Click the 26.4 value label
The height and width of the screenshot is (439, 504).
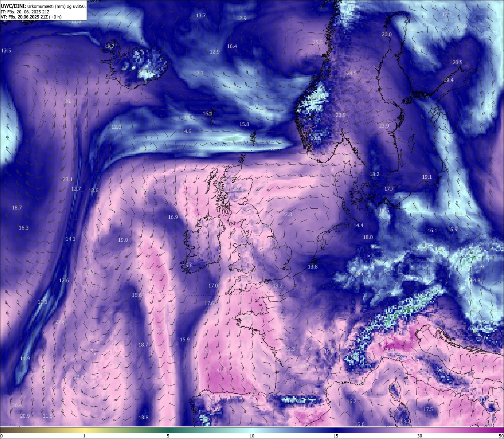tap(17, 405)
